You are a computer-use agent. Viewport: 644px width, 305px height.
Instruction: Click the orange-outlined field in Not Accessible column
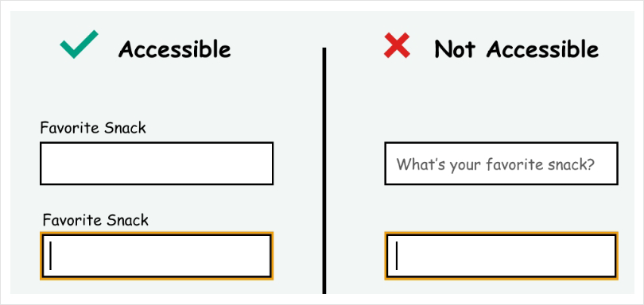(x=501, y=256)
